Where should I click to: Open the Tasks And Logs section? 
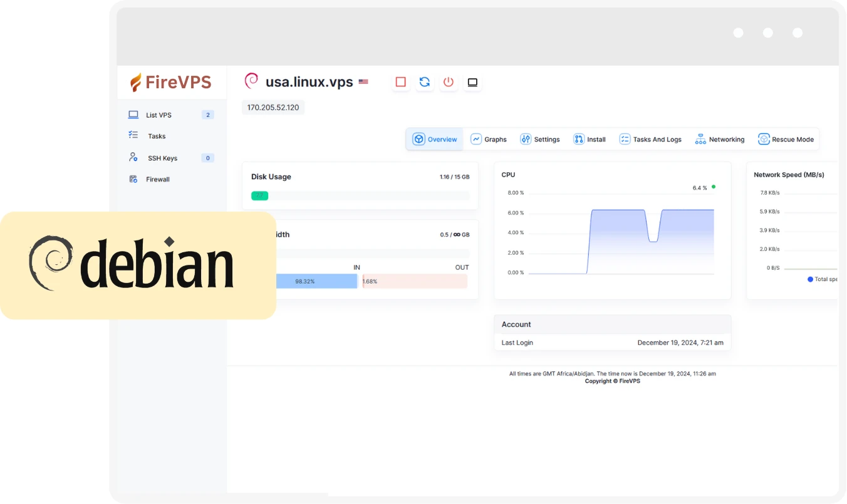[x=650, y=139]
